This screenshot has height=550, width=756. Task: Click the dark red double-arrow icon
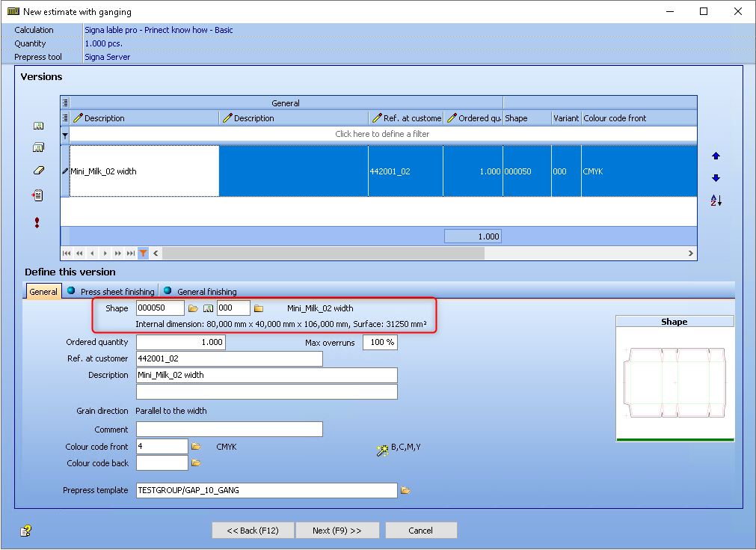coord(37,222)
